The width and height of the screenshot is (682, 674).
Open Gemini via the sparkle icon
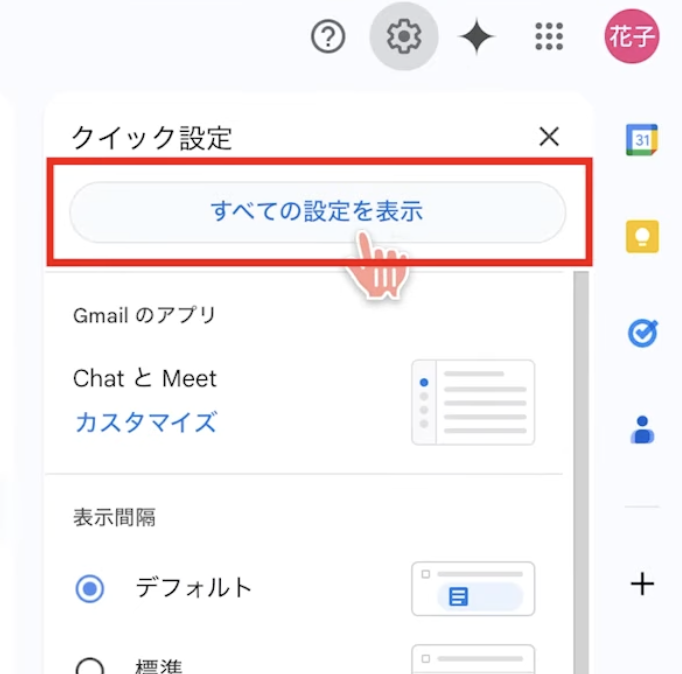[x=476, y=38]
